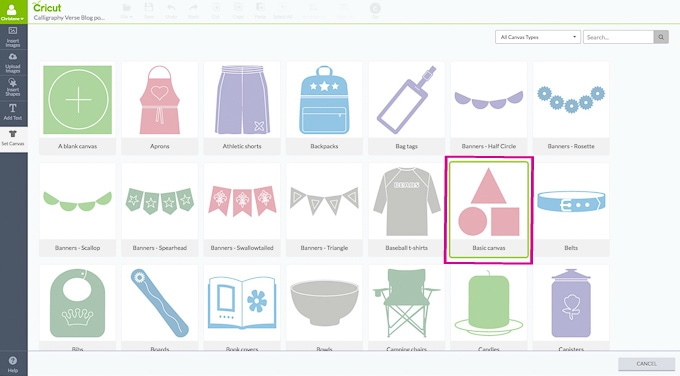Choose the purple Canisters canvas
The width and height of the screenshot is (680, 376).
(x=571, y=307)
